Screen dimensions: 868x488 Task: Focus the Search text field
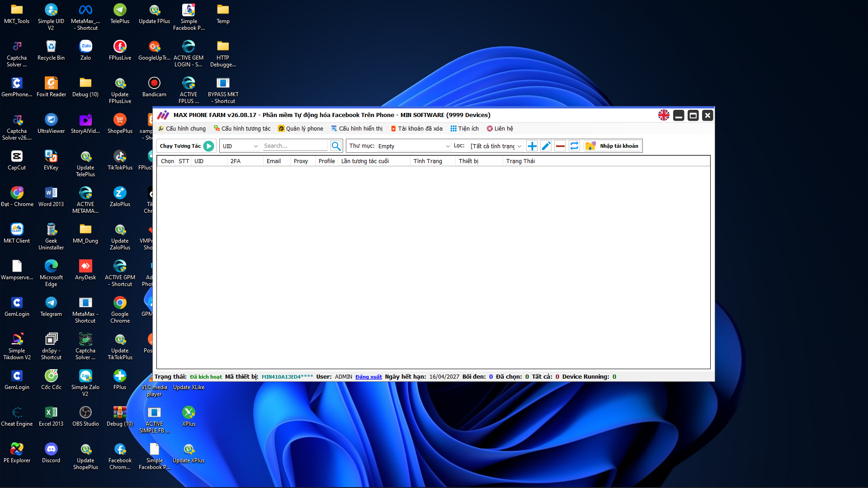click(295, 146)
